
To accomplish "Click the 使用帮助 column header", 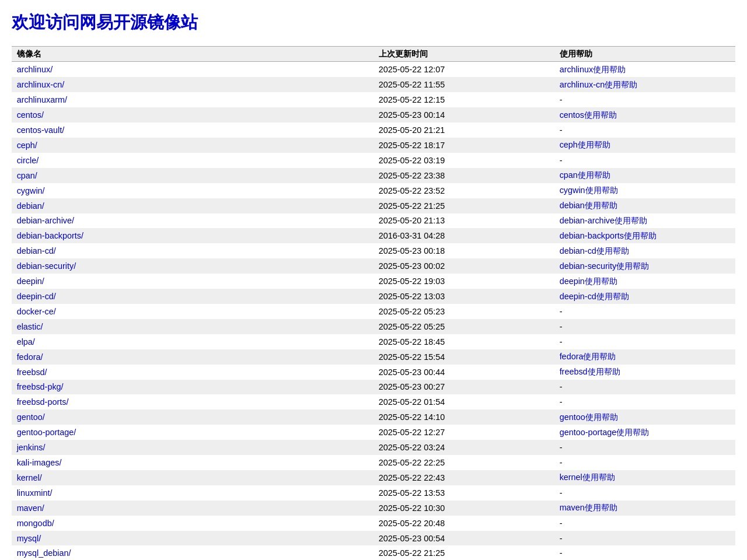I will click(576, 54).
